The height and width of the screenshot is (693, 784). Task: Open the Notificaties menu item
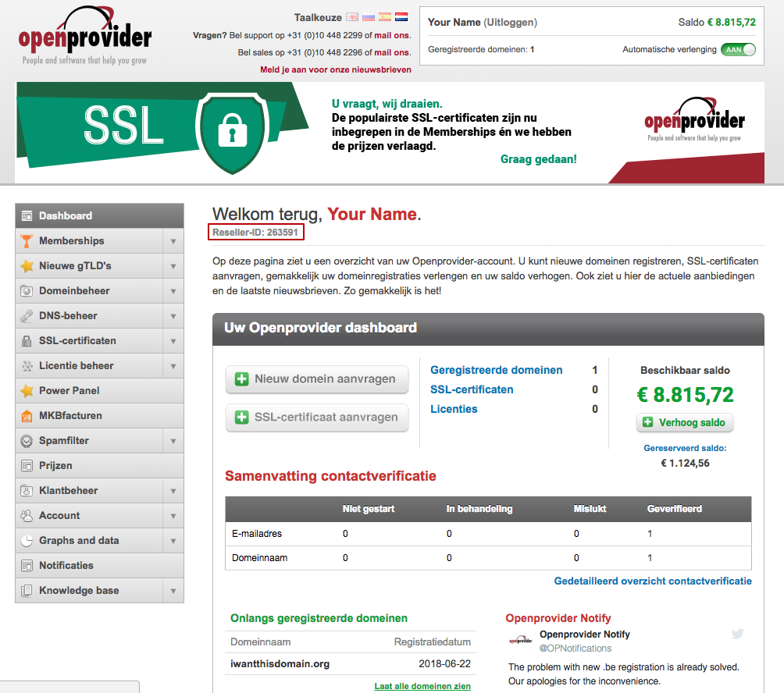[99, 566]
